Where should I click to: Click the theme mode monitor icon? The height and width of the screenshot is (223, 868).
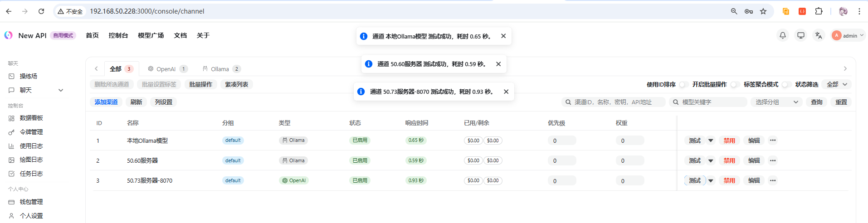tap(801, 35)
